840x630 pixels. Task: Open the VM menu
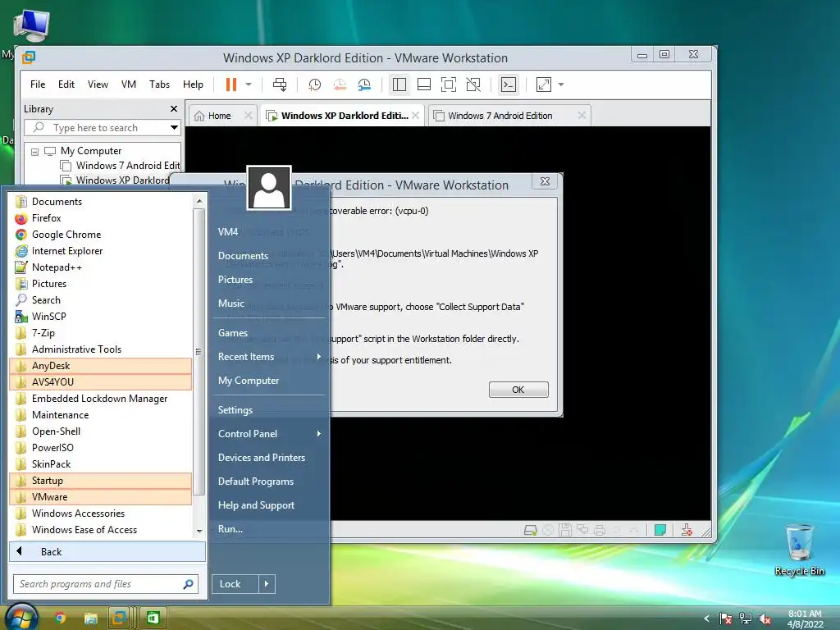[129, 84]
